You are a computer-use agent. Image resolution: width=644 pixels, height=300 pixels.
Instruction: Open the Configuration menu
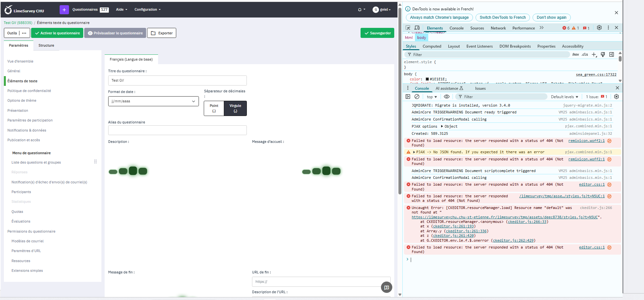(147, 10)
